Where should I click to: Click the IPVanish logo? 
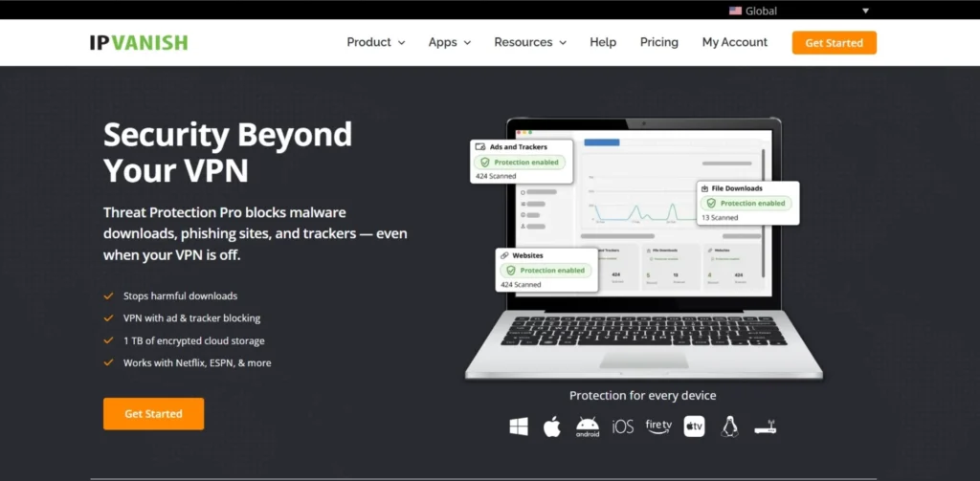coord(138,42)
